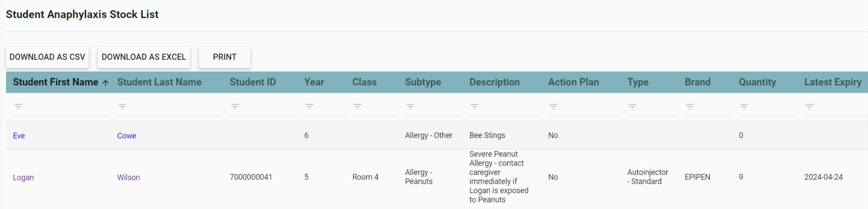Click filter icon under Student Last Name
868x209 pixels.
(122, 106)
